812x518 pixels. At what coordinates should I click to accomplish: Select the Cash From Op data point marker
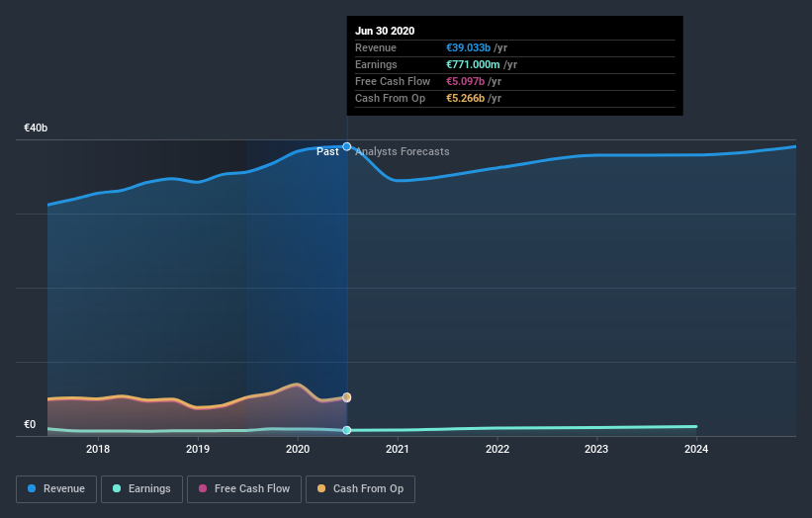pyautogui.click(x=347, y=397)
